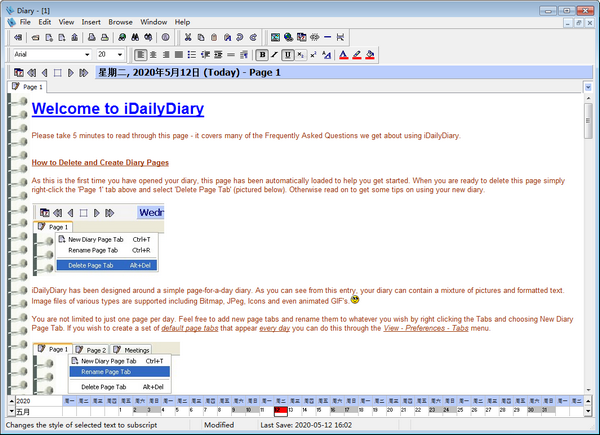
Task: Expand the font size 20 dropdown
Action: 119,55
